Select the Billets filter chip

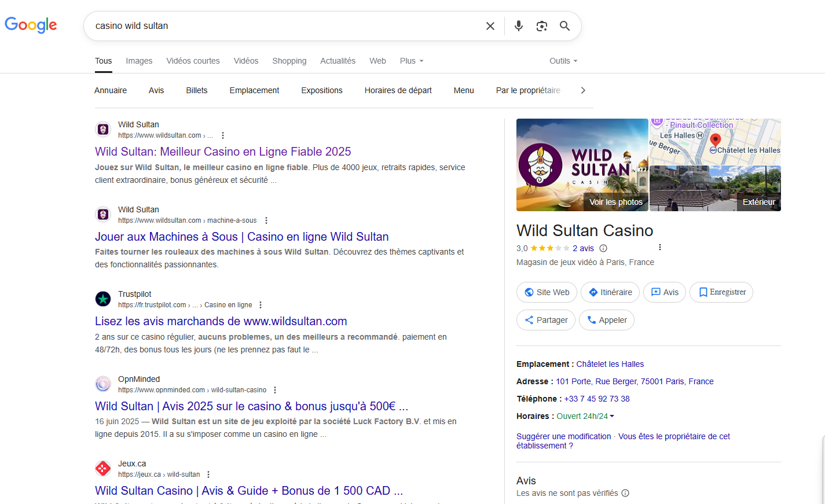(x=197, y=90)
